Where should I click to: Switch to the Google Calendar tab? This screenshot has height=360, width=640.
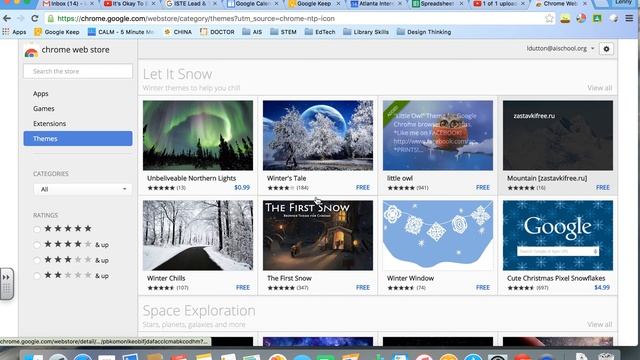[x=253, y=4]
